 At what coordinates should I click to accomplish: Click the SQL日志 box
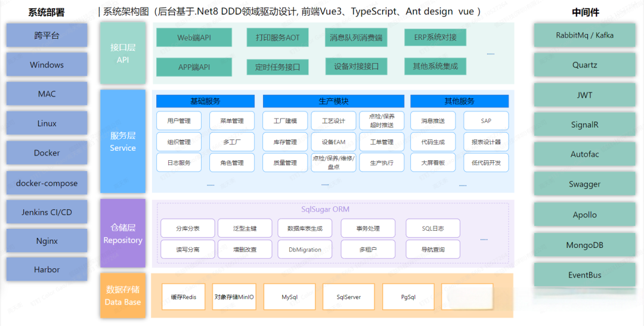[433, 228]
